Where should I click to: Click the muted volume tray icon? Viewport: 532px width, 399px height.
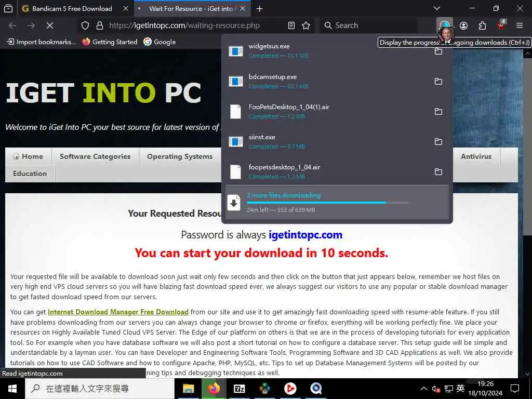436,389
